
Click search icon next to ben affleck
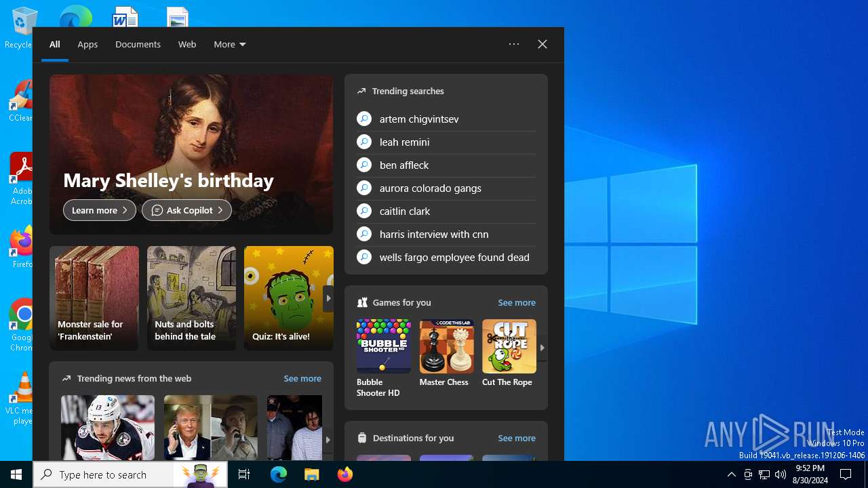[x=364, y=165]
